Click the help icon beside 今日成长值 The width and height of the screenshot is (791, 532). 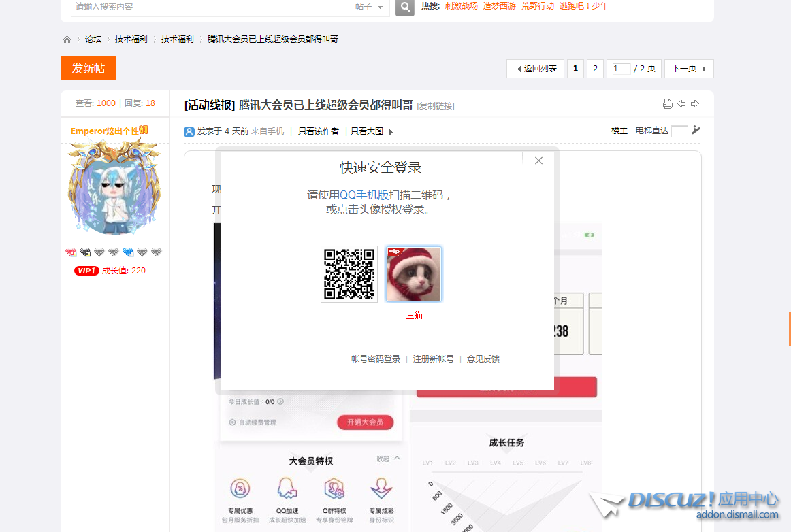tap(280, 401)
